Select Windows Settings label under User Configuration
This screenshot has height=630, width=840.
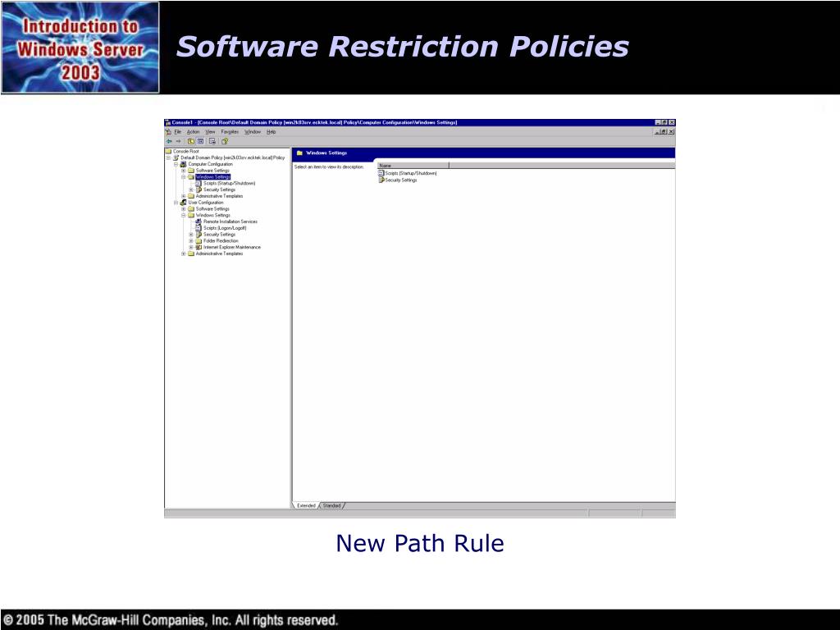point(213,216)
